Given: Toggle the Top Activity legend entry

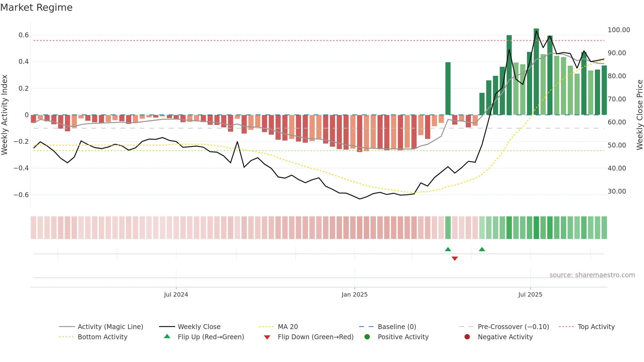Looking at the screenshot, I should pos(587,327).
